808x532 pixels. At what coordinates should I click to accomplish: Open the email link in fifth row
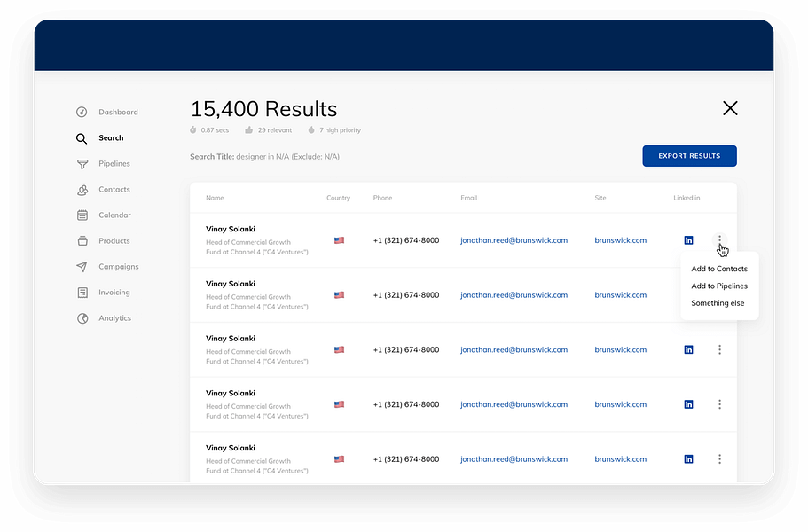[x=514, y=459]
